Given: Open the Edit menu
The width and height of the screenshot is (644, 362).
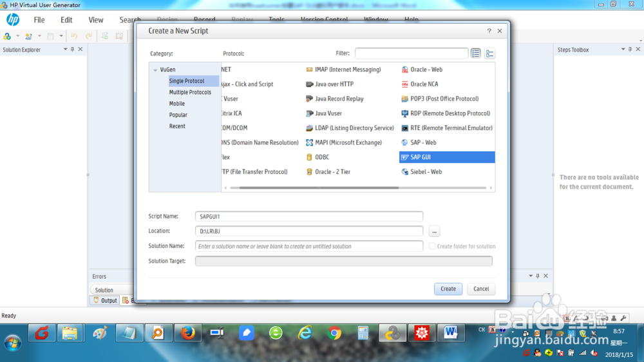Looking at the screenshot, I should pyautogui.click(x=66, y=20).
